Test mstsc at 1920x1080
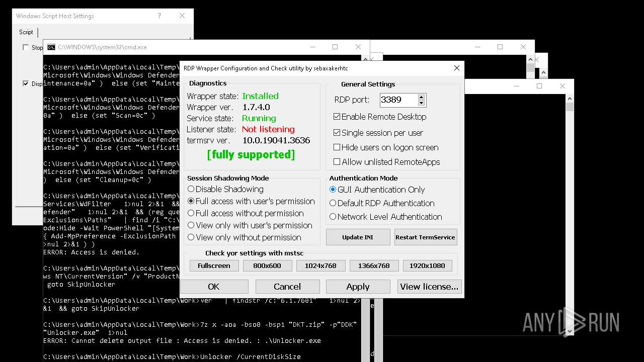The height and width of the screenshot is (362, 644). (x=427, y=265)
